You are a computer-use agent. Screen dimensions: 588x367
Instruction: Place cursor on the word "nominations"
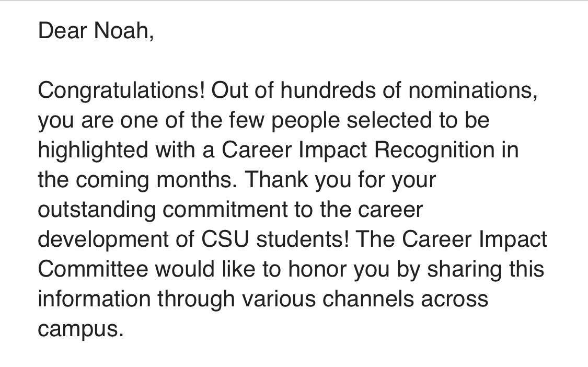pyautogui.click(x=472, y=91)
